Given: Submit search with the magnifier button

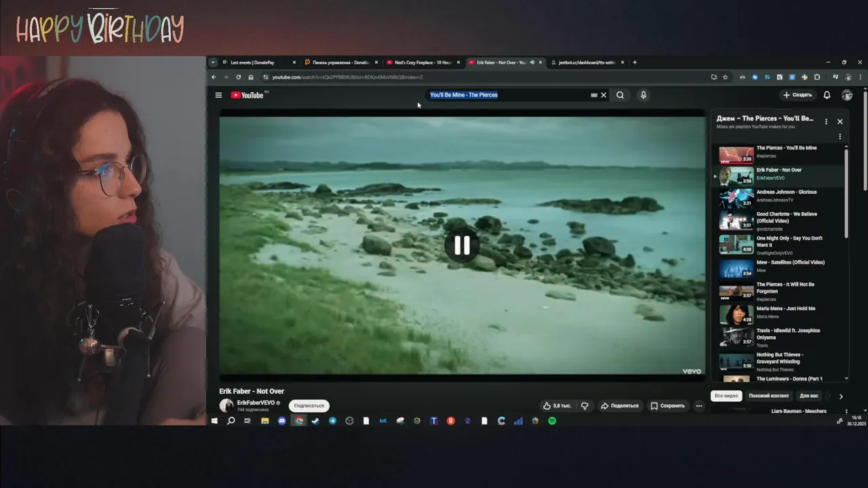Looking at the screenshot, I should tap(620, 95).
